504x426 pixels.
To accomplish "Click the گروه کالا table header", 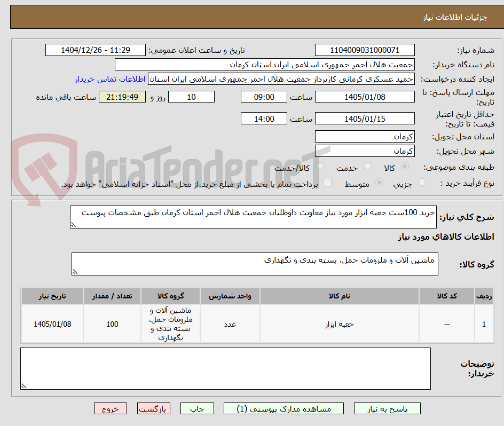I will (x=171, y=296).
